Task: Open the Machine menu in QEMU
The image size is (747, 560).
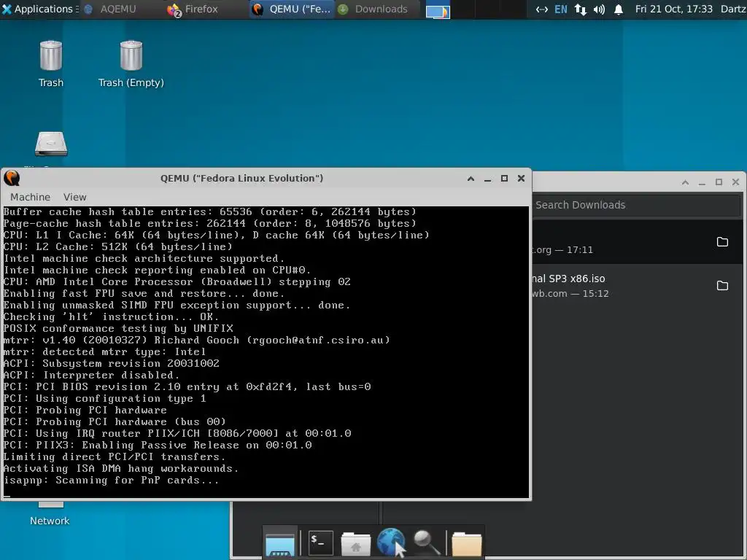Action: click(x=30, y=197)
